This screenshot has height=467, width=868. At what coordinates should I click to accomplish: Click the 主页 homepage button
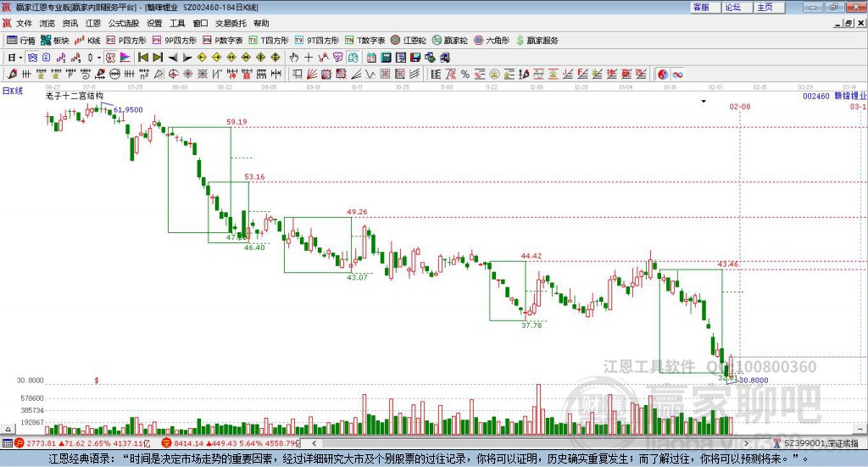point(769,7)
